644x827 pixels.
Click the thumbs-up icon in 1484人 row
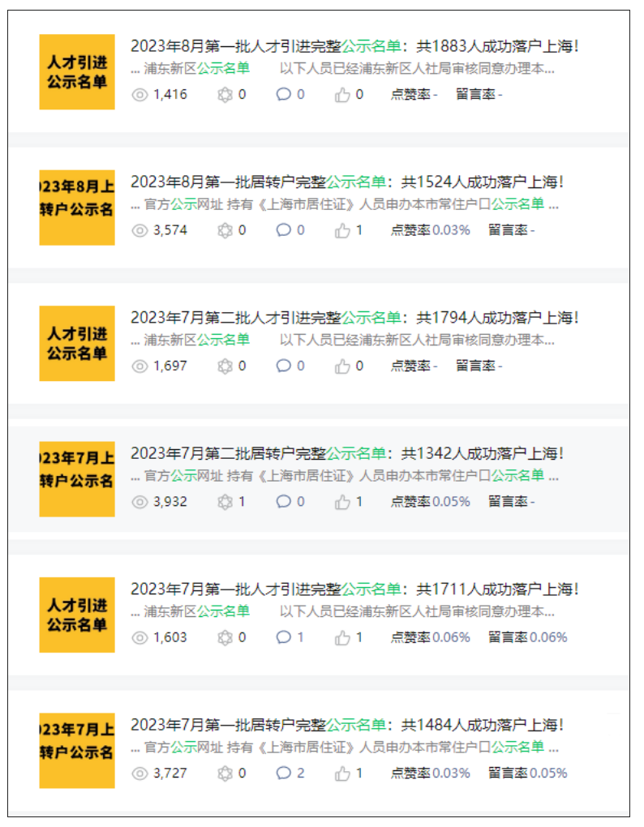tap(342, 773)
